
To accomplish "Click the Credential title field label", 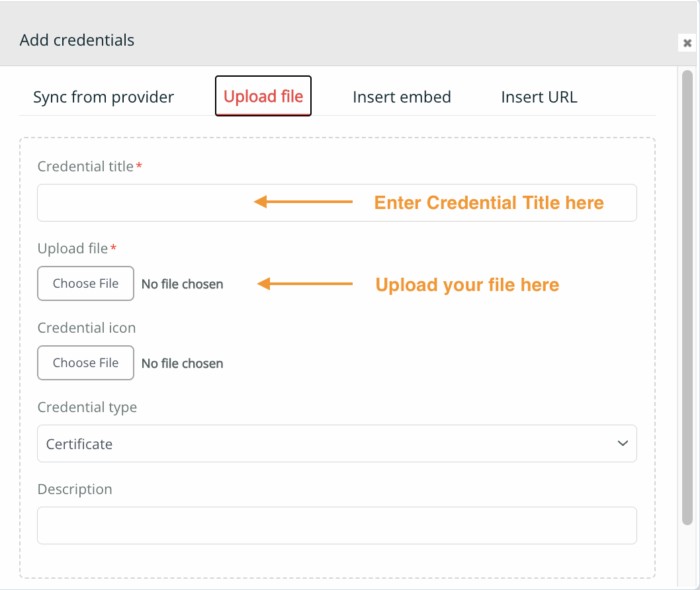I will 86,166.
